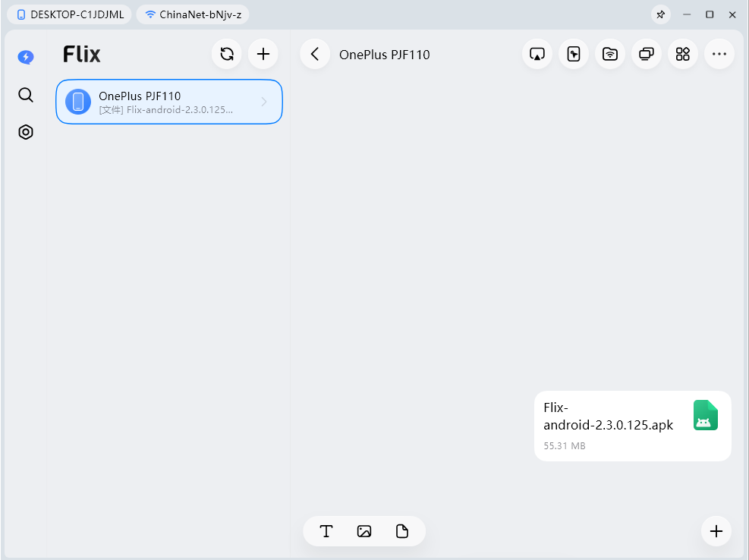Click the Flix heading logo text
This screenshot has height=560, width=749.
click(x=82, y=54)
